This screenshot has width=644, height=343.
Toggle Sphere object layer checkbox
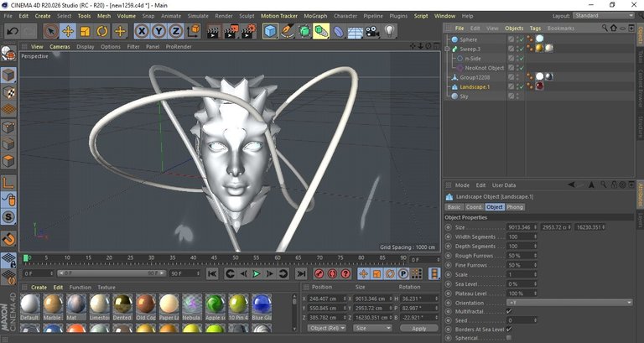(511, 39)
